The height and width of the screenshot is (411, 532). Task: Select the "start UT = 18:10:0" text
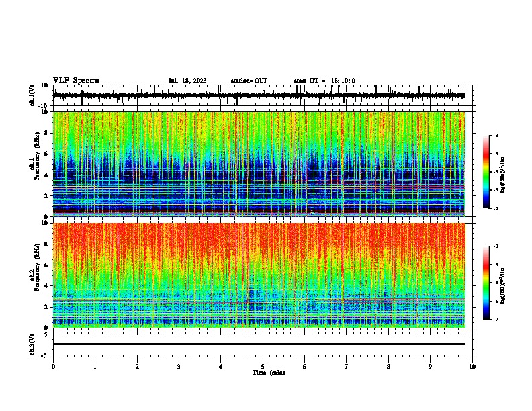324,81
